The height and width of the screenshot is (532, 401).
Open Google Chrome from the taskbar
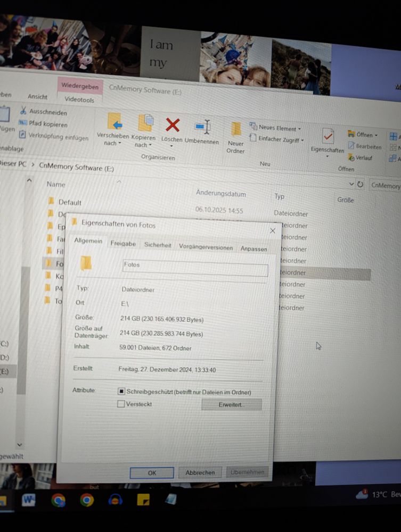[x=87, y=500]
